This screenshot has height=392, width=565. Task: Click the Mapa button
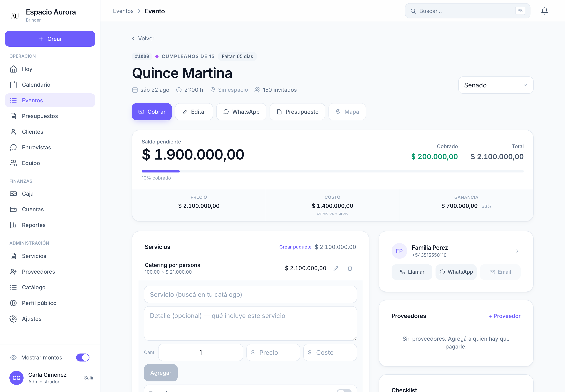(x=347, y=112)
